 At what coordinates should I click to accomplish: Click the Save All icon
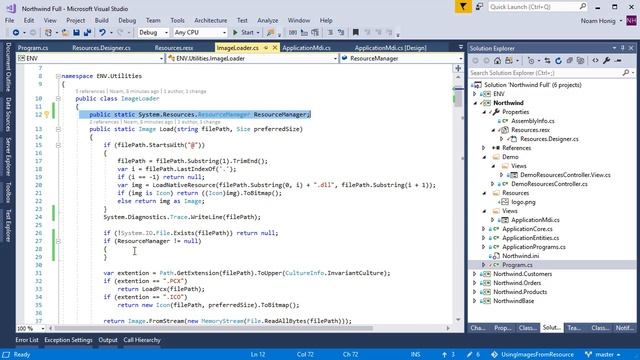87,32
